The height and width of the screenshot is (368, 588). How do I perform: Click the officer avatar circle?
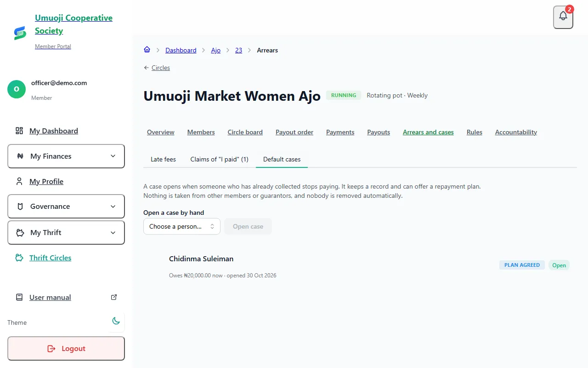click(17, 89)
